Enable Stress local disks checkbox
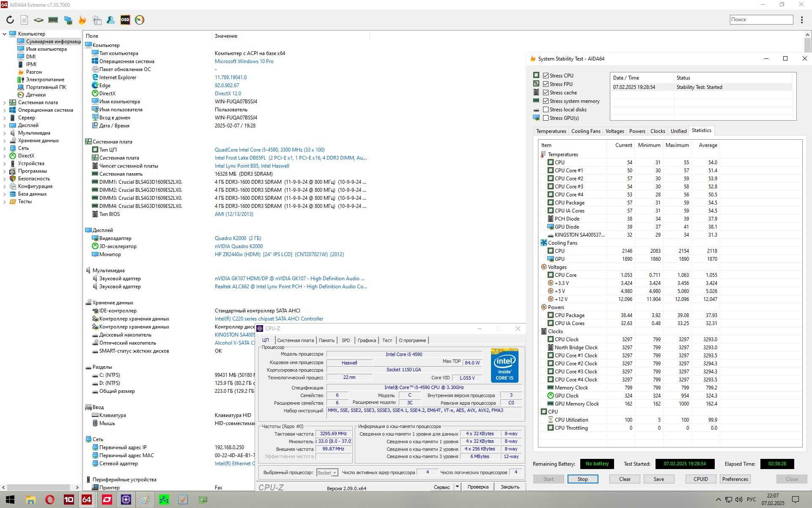Screen dimensions: 812x508 coord(546,110)
